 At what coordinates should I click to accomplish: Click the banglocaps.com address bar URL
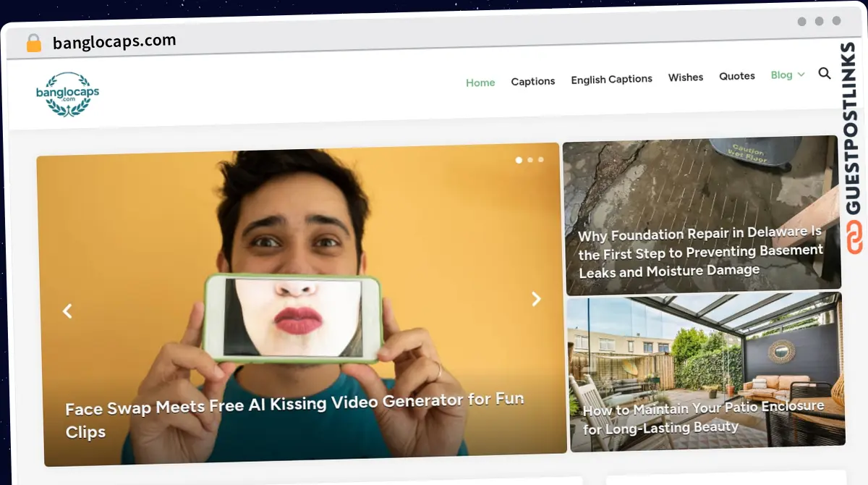pyautogui.click(x=114, y=41)
